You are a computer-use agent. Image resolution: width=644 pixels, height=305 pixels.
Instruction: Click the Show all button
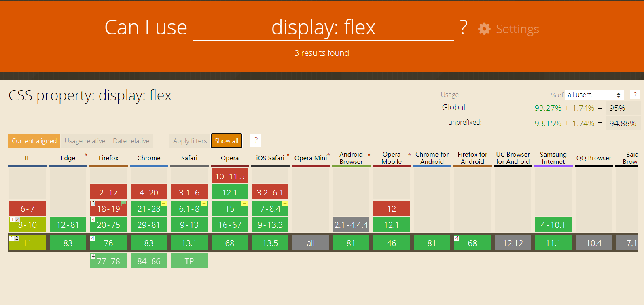(227, 141)
